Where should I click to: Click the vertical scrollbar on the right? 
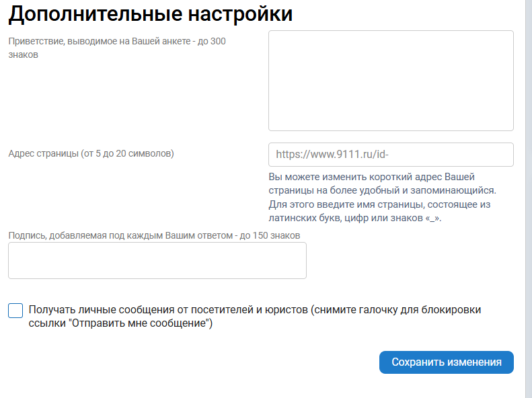529,199
